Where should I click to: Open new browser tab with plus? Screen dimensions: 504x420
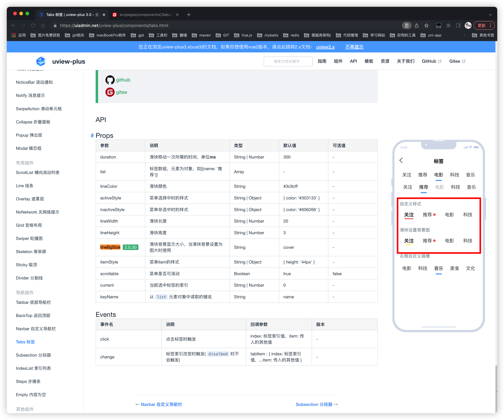[189, 15]
